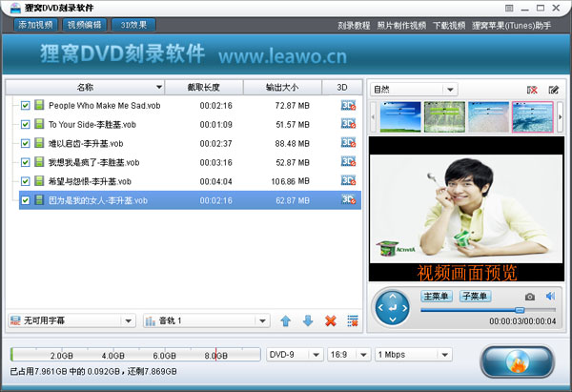Open the title bar options menu icon
Screen dimensions: 572x392
(x=509, y=8)
